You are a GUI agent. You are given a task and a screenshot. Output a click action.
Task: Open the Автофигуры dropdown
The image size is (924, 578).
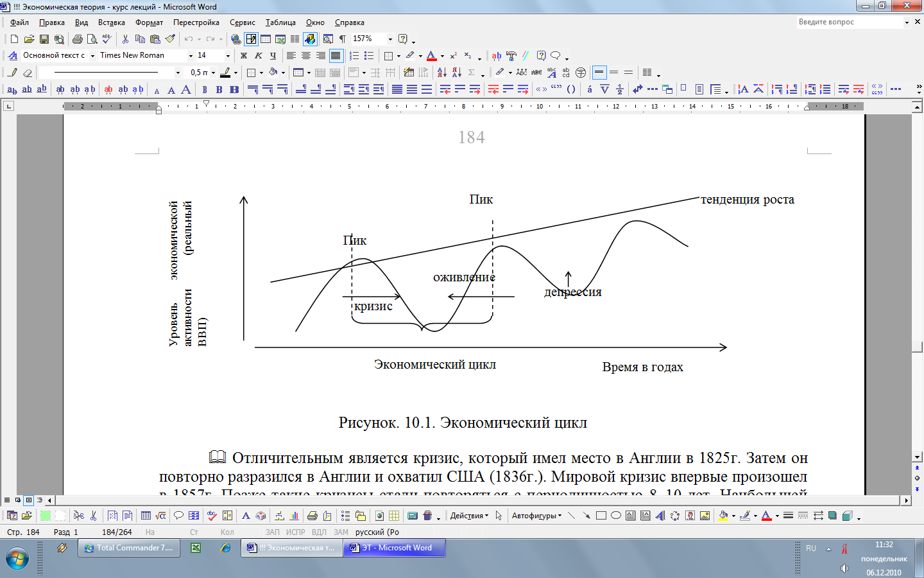click(536, 516)
